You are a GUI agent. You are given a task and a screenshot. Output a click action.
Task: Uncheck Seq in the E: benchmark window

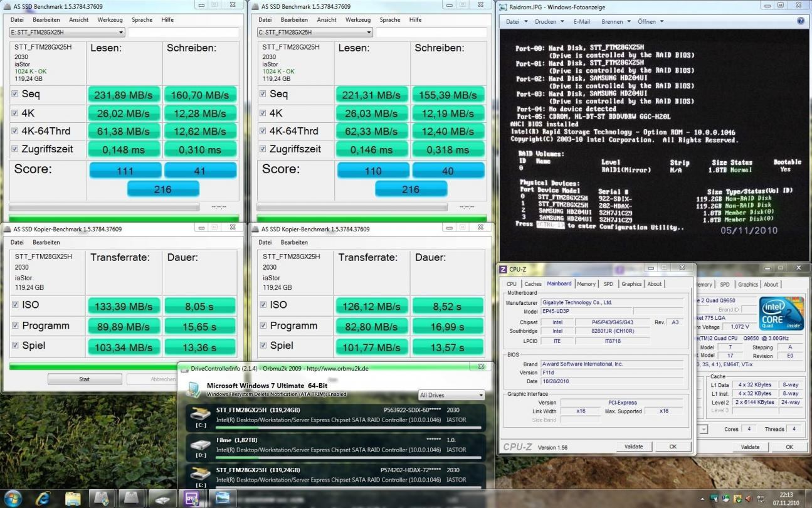[15, 94]
